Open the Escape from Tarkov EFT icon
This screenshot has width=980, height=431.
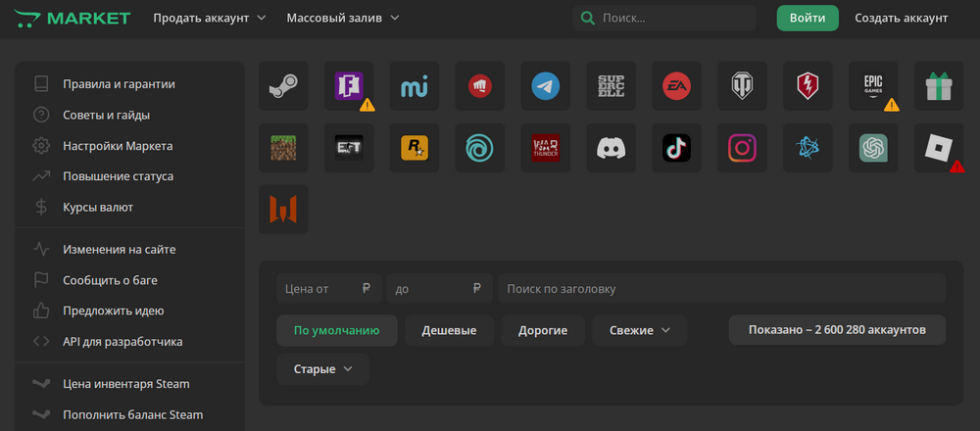(349, 148)
